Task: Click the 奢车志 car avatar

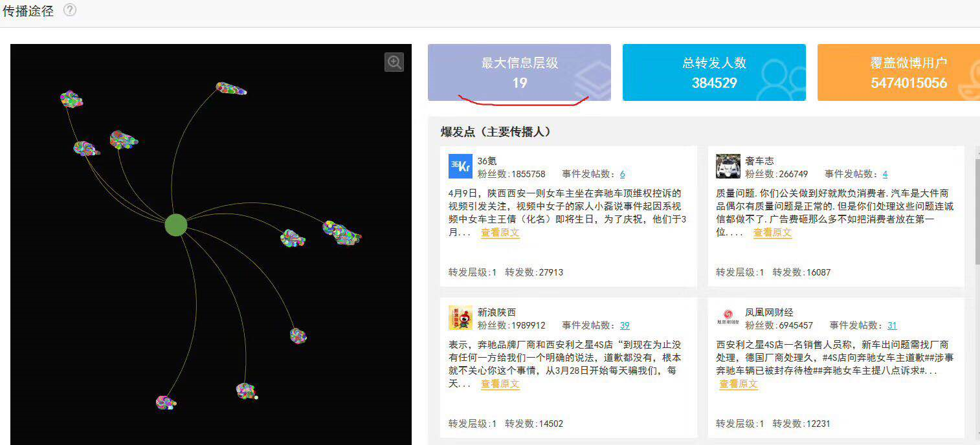Action: click(x=728, y=166)
